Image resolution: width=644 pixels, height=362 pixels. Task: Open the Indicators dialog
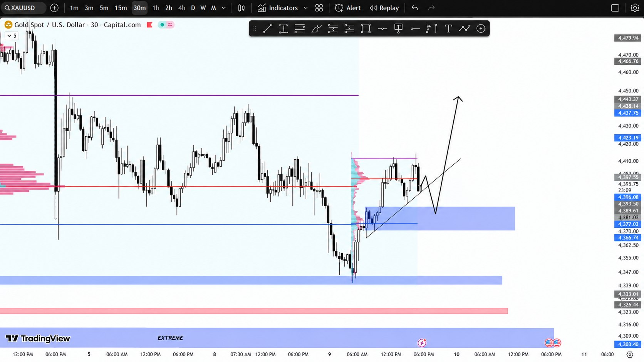278,8
